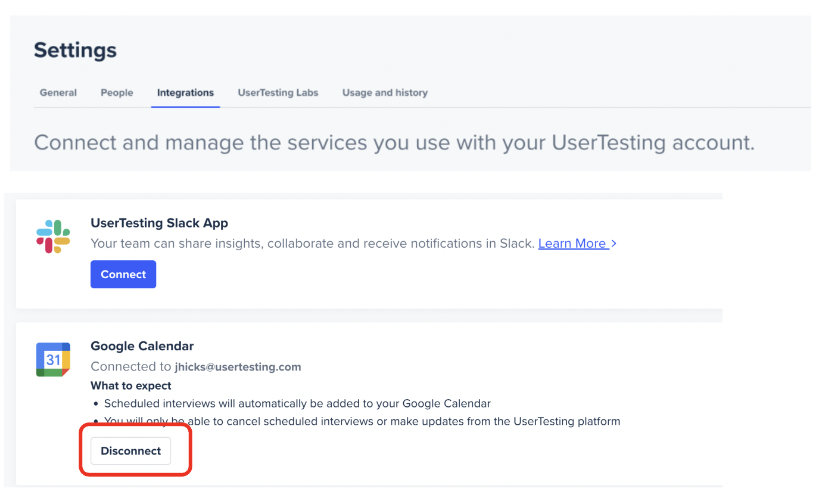Go to Usage and history tab

pos(385,93)
